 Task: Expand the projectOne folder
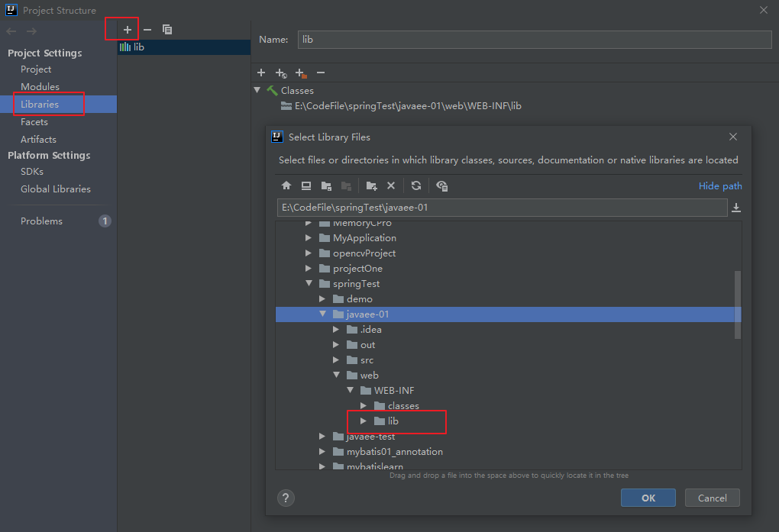[309, 268]
